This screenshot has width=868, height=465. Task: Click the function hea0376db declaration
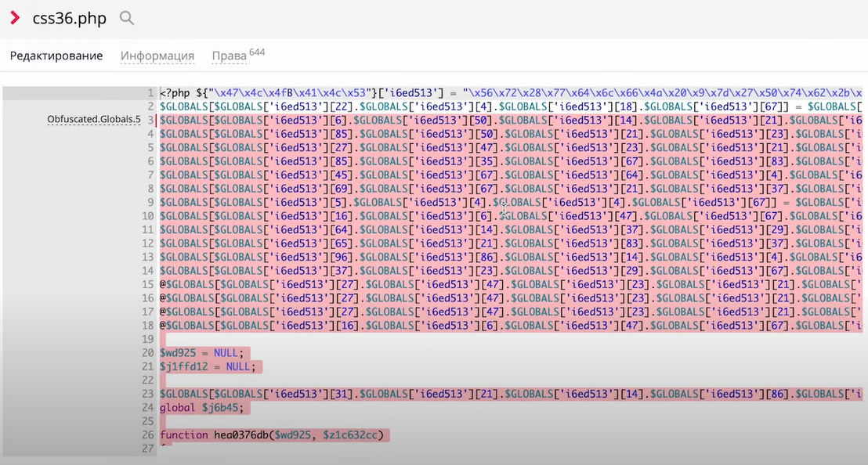tap(212, 435)
